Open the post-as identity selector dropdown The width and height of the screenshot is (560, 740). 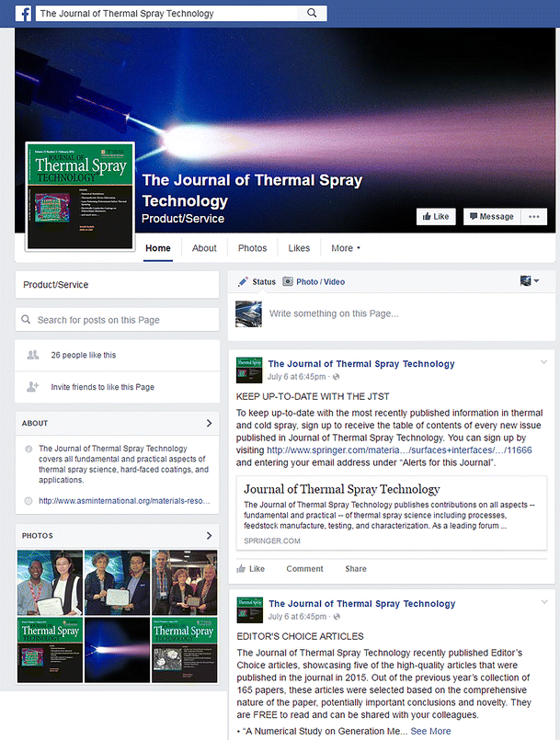(x=530, y=281)
